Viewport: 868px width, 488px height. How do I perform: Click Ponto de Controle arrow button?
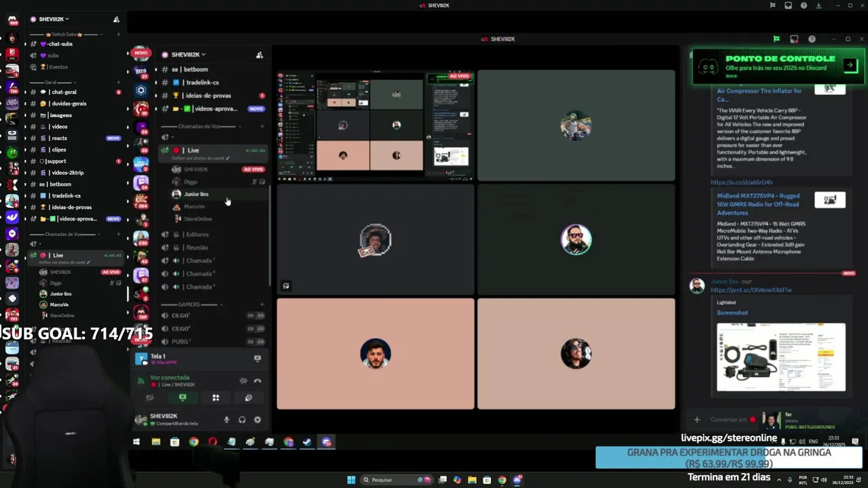[x=850, y=65]
